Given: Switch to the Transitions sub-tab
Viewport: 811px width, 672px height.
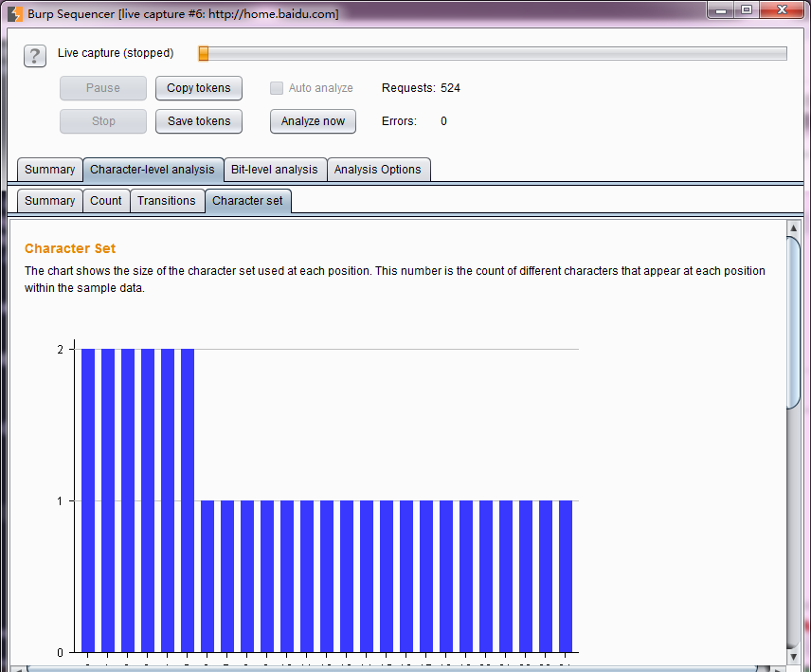Looking at the screenshot, I should [167, 201].
